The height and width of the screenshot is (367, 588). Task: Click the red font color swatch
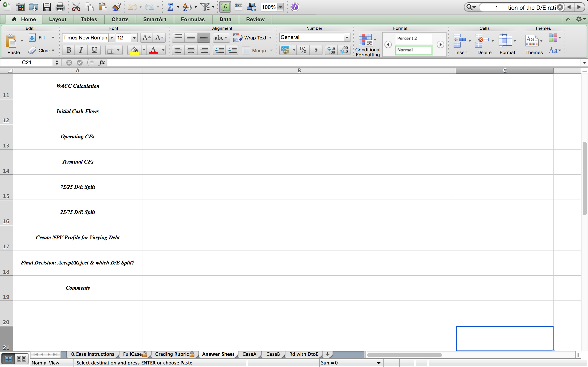[x=153, y=50]
